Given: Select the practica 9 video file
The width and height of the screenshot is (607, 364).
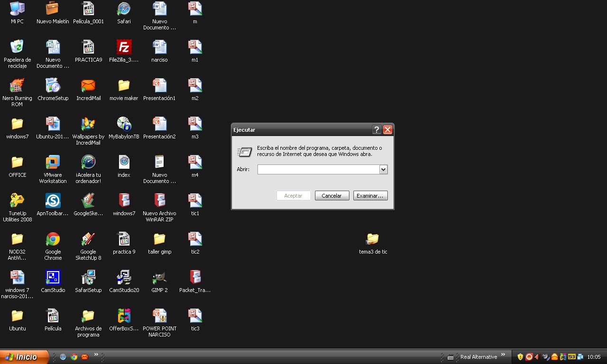Looking at the screenshot, I should tap(124, 243).
